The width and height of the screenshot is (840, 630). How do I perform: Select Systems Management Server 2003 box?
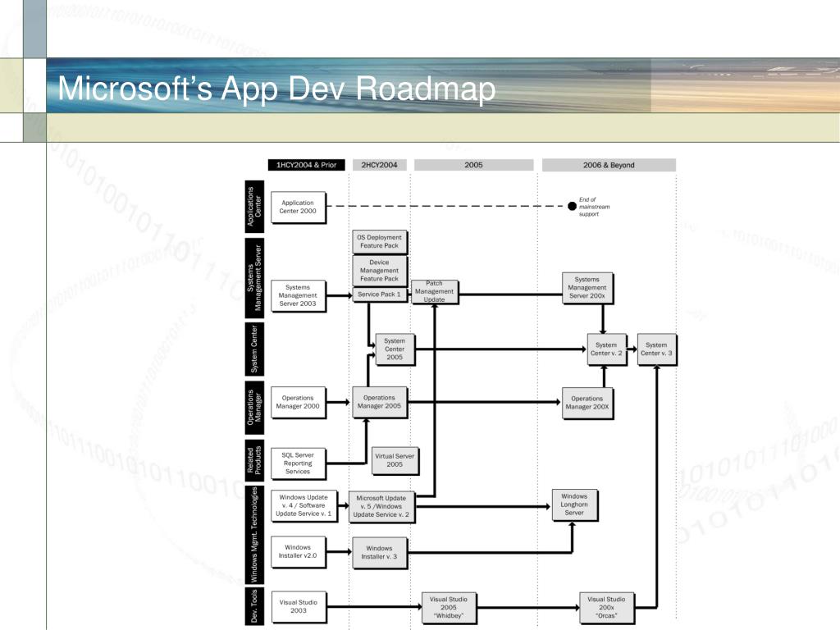click(298, 295)
